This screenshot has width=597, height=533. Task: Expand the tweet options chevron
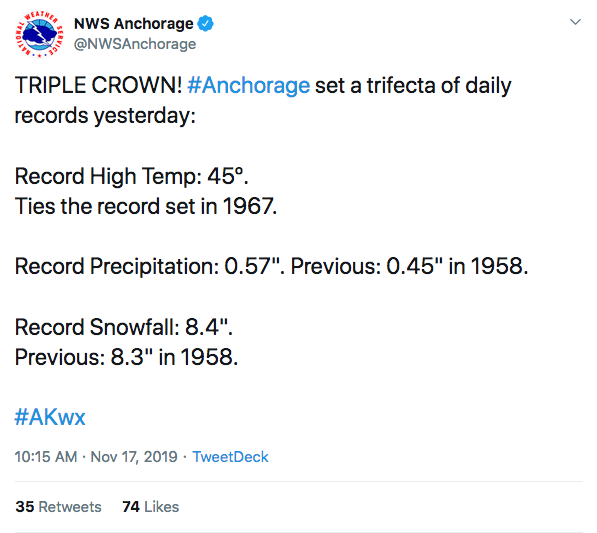(x=575, y=22)
